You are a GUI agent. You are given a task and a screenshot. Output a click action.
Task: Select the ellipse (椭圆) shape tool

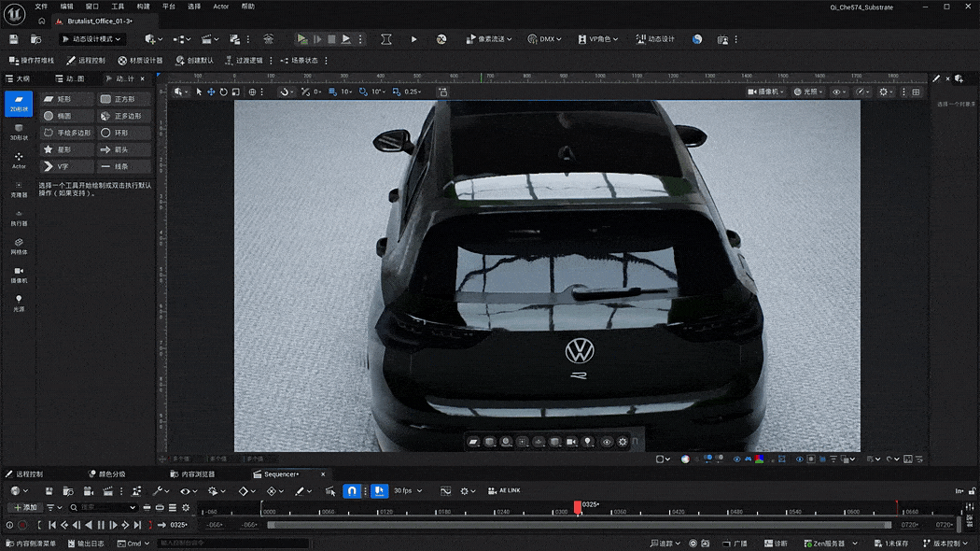point(67,116)
